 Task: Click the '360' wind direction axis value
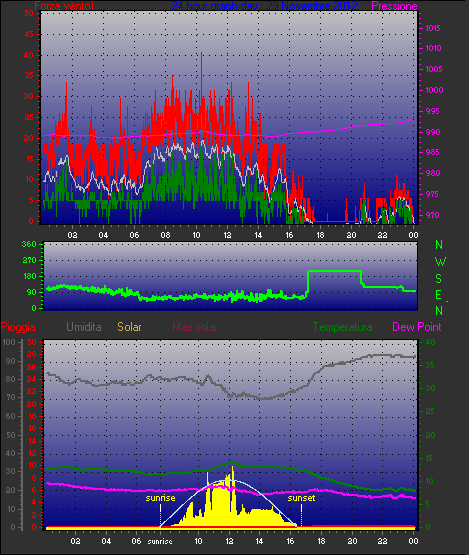point(29,244)
